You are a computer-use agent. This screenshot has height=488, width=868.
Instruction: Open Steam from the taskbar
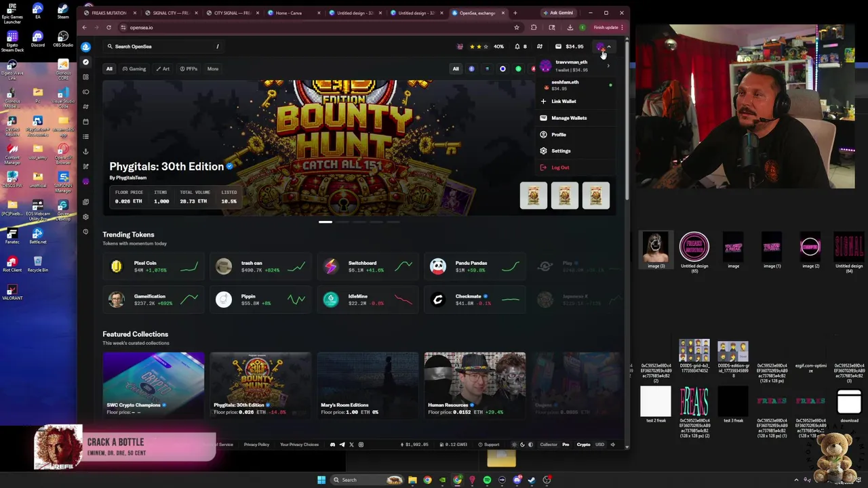532,480
